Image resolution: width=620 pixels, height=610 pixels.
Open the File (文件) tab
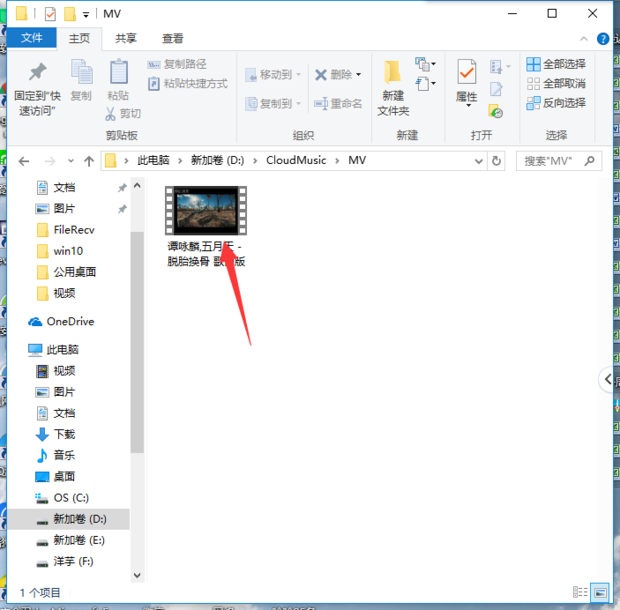[32, 38]
